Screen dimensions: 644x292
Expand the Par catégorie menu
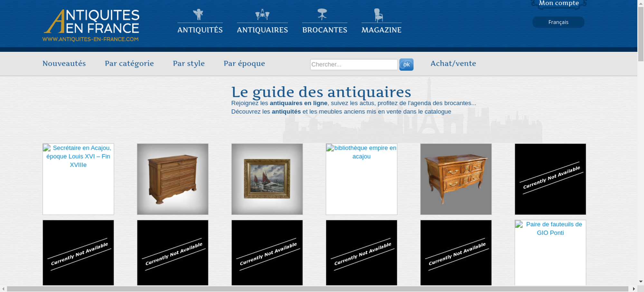click(x=129, y=64)
